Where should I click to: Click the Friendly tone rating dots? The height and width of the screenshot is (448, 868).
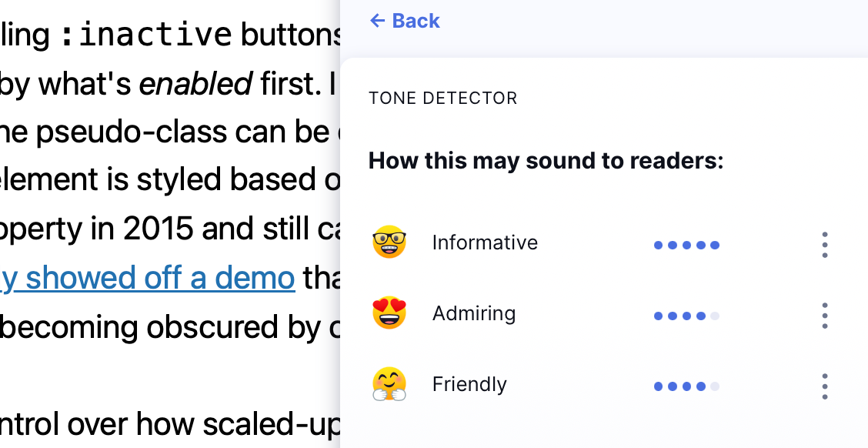click(686, 386)
